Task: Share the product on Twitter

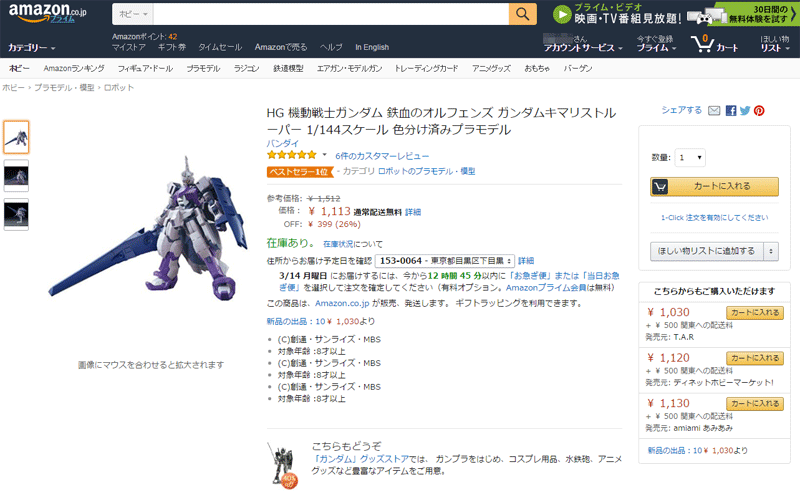Action: click(x=745, y=111)
